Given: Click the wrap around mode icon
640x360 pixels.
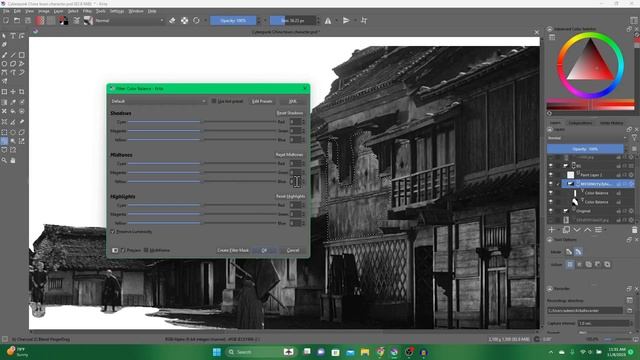Looking at the screenshot, I should 364,20.
